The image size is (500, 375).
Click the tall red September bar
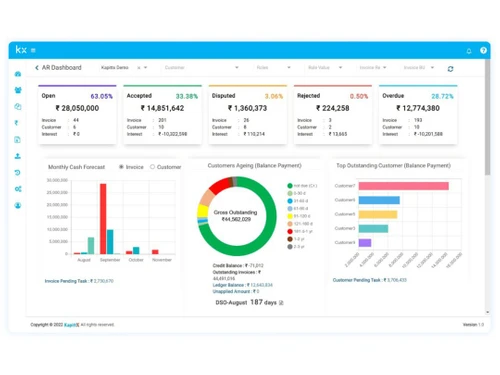pyautogui.click(x=103, y=219)
